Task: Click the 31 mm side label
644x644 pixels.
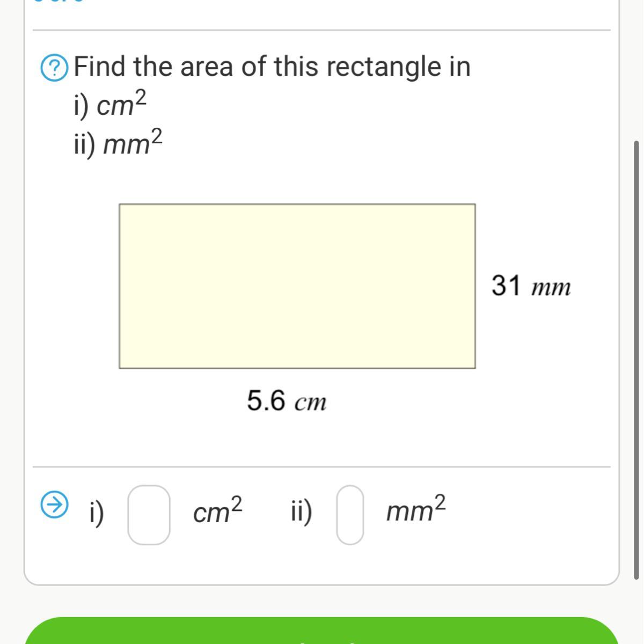Action: tap(531, 286)
